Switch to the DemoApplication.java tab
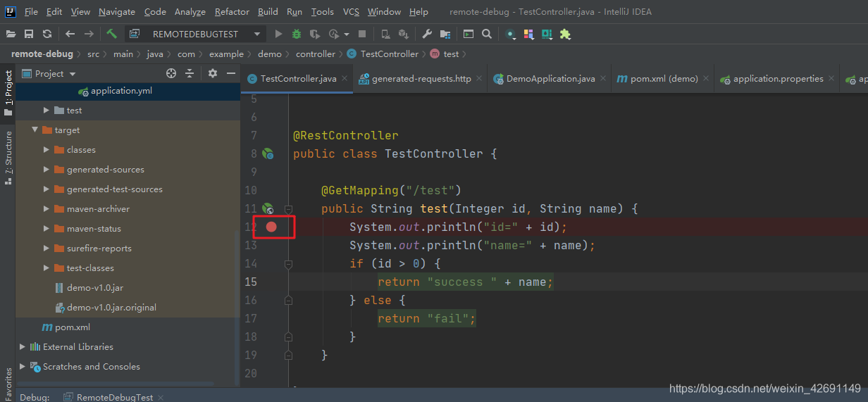The width and height of the screenshot is (868, 402). [550, 79]
